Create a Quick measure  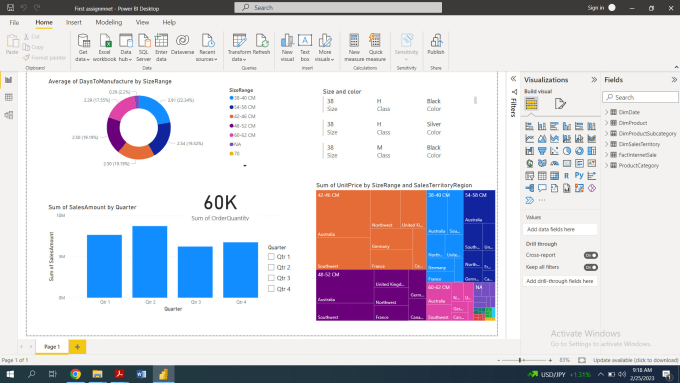(x=376, y=48)
